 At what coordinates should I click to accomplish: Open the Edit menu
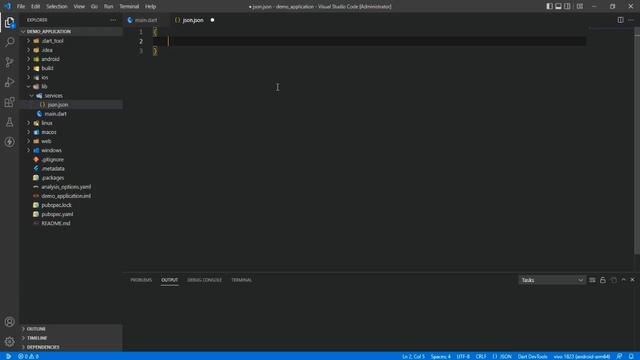36,7
